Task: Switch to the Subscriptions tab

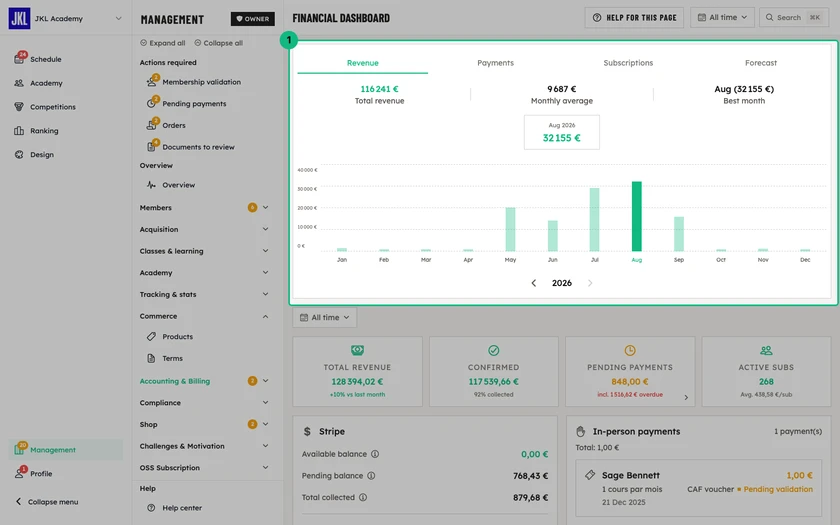Action: (628, 63)
